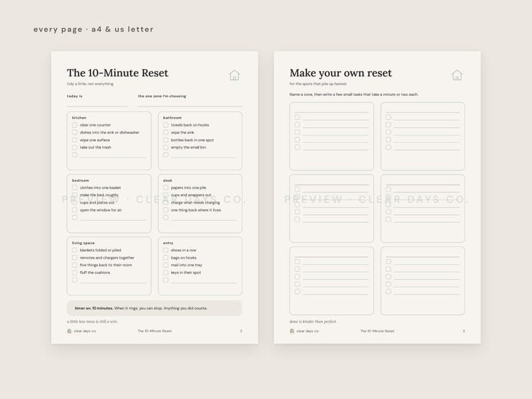Click the 'living space' section heading
532x399 pixels.
(83, 243)
